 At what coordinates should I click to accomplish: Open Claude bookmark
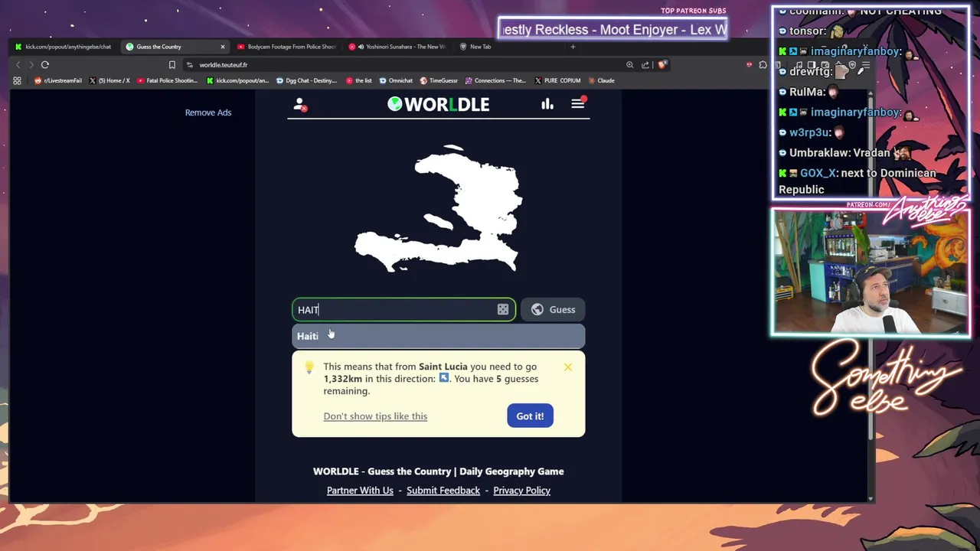click(601, 80)
